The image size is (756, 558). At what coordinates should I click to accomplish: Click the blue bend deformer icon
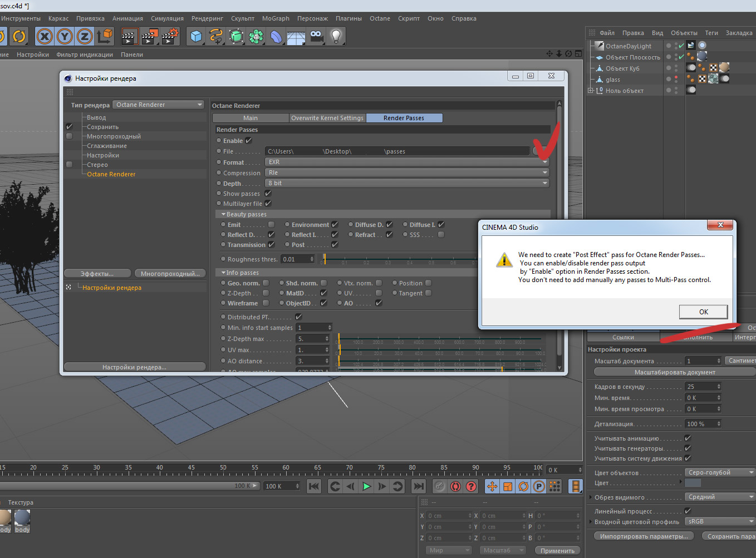(276, 37)
